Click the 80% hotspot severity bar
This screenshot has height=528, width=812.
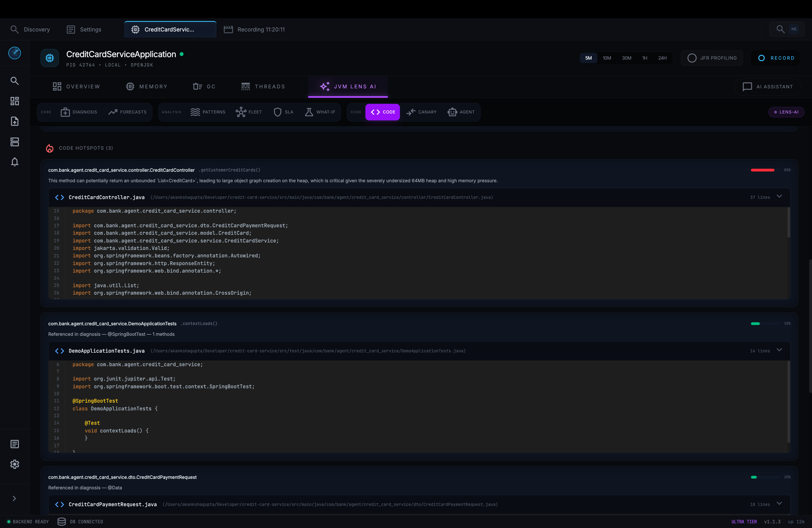tap(762, 170)
